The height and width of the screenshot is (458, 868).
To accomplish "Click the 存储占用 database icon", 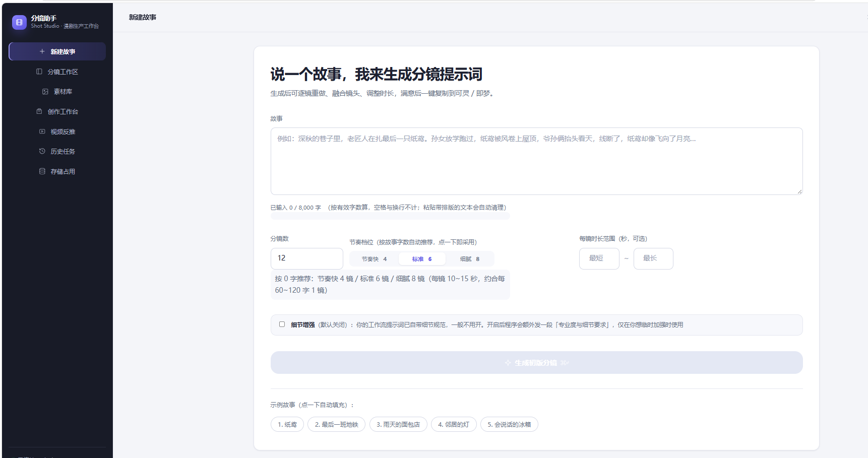I will [42, 171].
